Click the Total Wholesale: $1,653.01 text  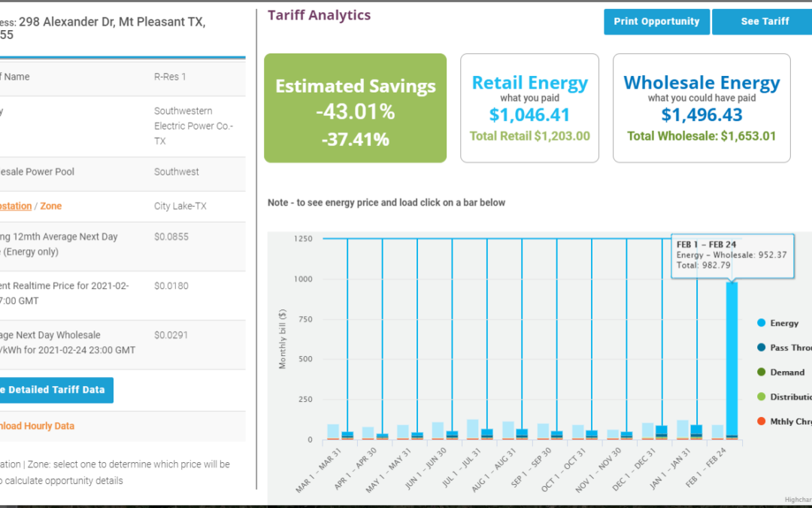point(701,135)
